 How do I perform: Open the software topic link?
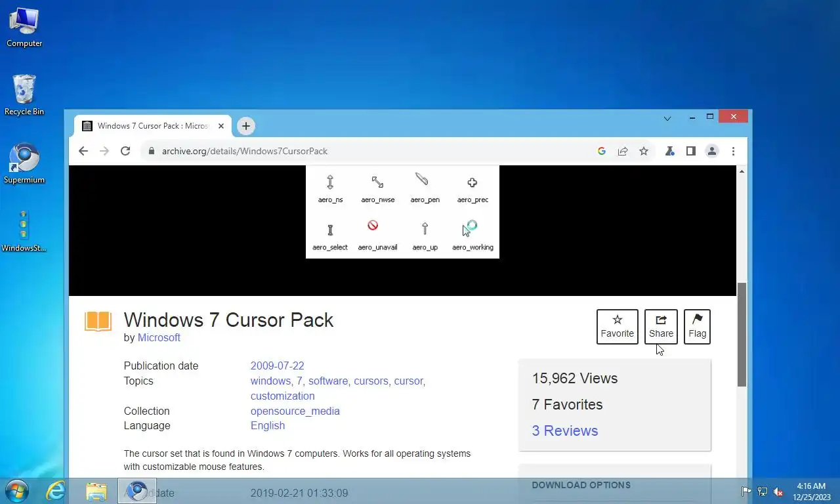(329, 381)
